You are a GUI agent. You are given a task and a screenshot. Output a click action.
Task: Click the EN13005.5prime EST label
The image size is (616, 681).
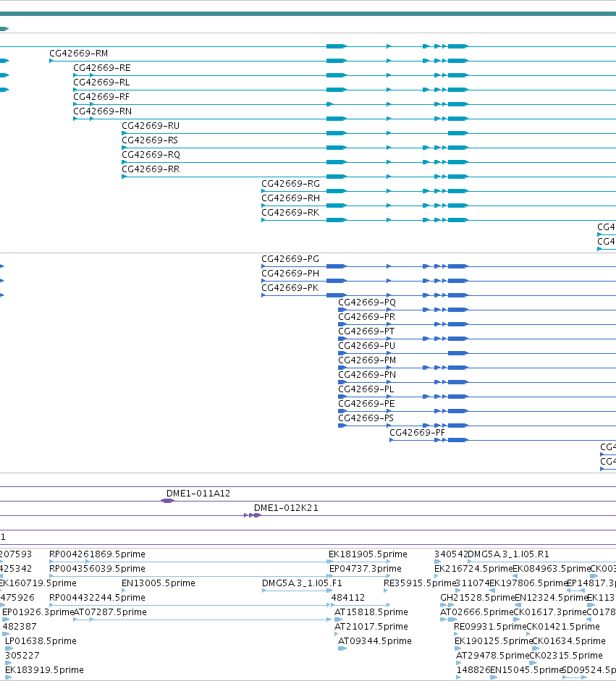(x=158, y=583)
